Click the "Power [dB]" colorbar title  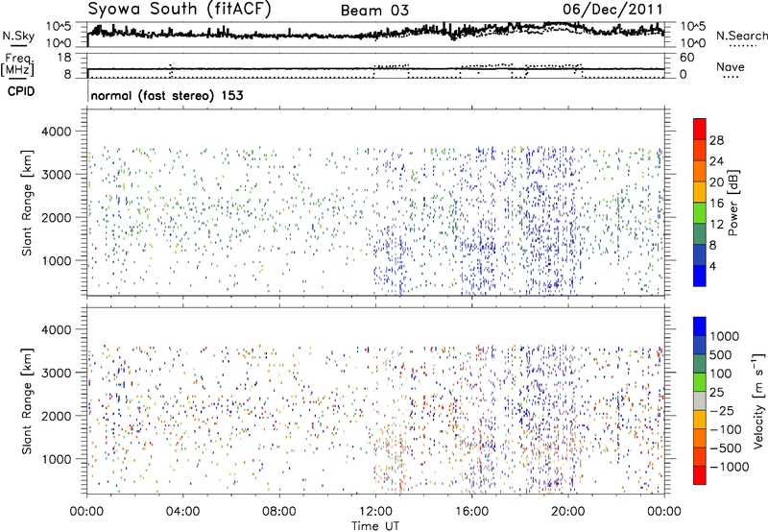coord(733,203)
